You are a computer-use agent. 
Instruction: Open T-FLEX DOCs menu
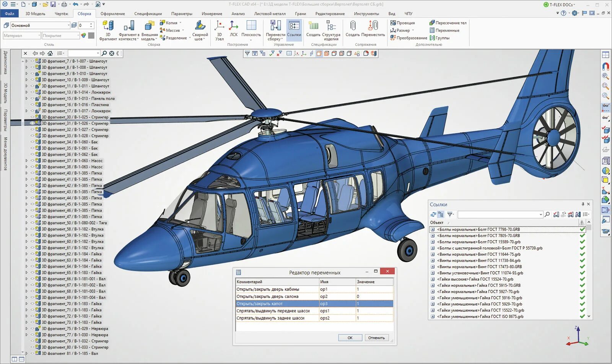pos(559,5)
